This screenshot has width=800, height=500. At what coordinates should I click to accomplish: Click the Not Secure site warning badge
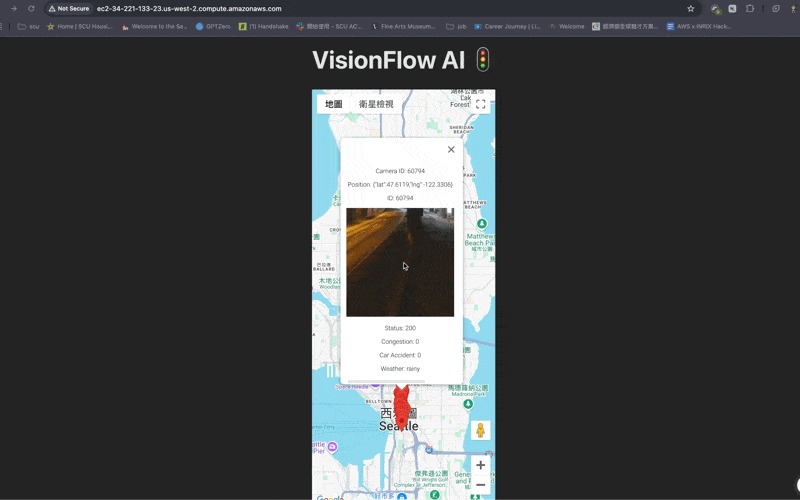[69, 9]
